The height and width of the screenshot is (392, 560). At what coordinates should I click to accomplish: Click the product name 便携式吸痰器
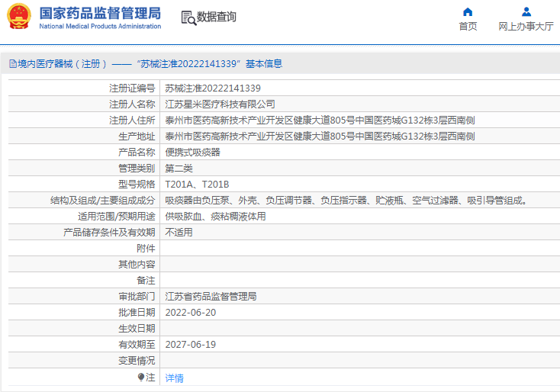192,153
